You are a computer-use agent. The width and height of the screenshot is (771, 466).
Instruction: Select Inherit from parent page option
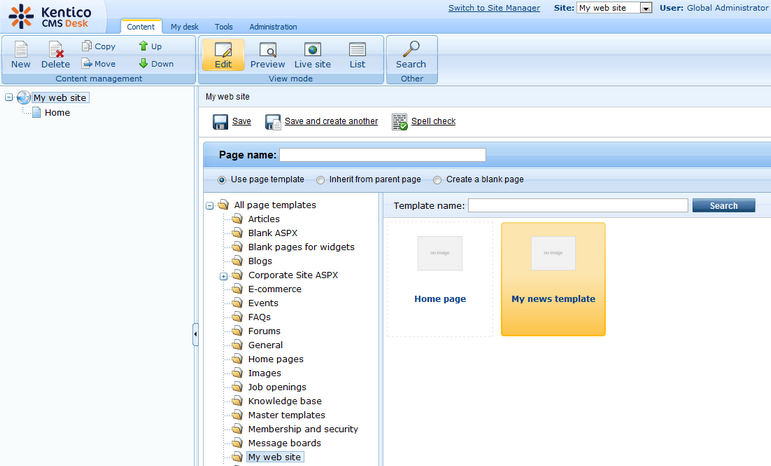[320, 180]
